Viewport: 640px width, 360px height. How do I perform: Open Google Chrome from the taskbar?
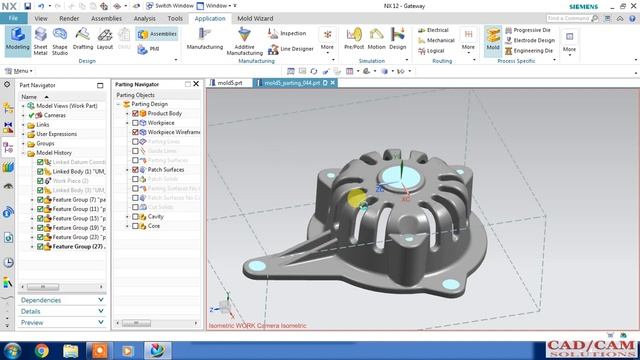click(42, 351)
